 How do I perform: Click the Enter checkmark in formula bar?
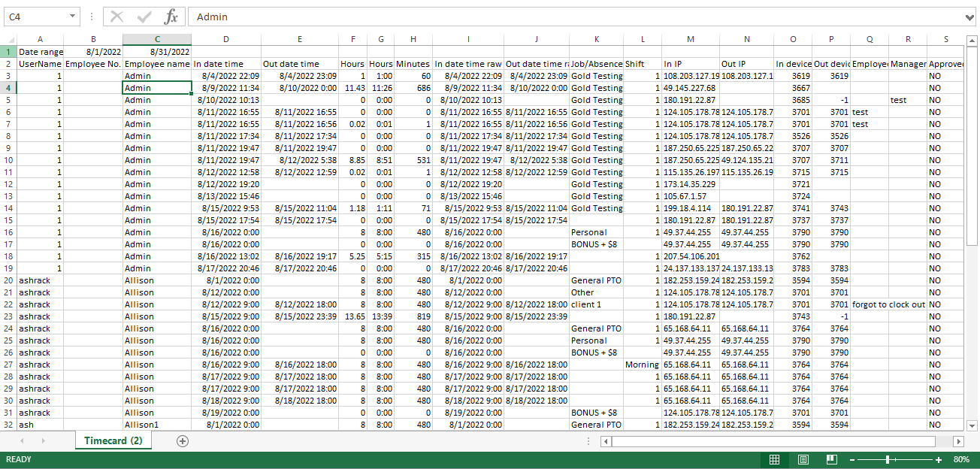pyautogui.click(x=144, y=17)
